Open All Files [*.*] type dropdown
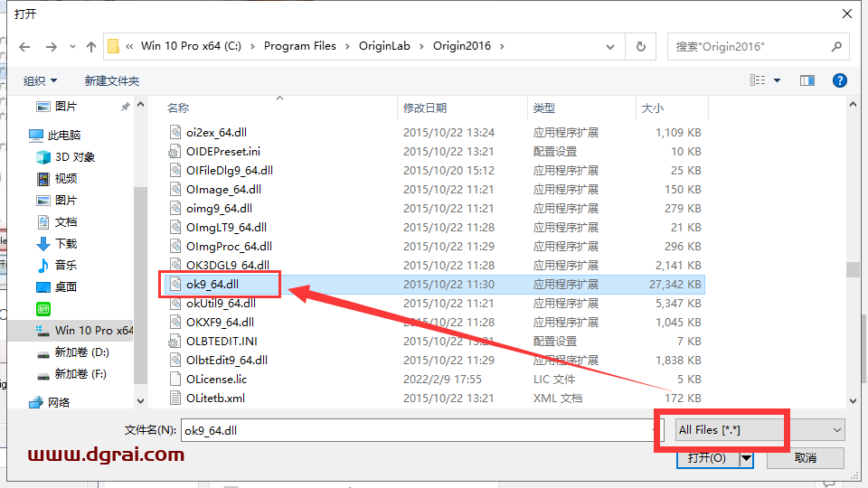Viewport: 868px width, 488px height. click(760, 430)
